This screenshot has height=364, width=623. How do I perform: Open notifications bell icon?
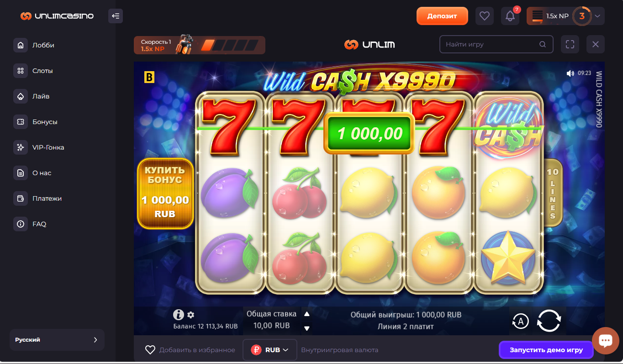pos(510,16)
